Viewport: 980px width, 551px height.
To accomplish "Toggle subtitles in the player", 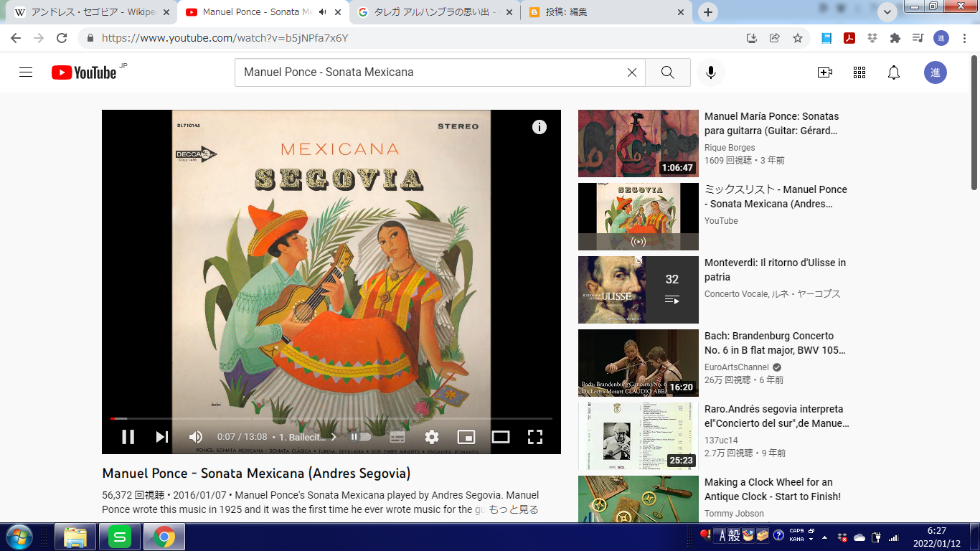I will coord(397,436).
